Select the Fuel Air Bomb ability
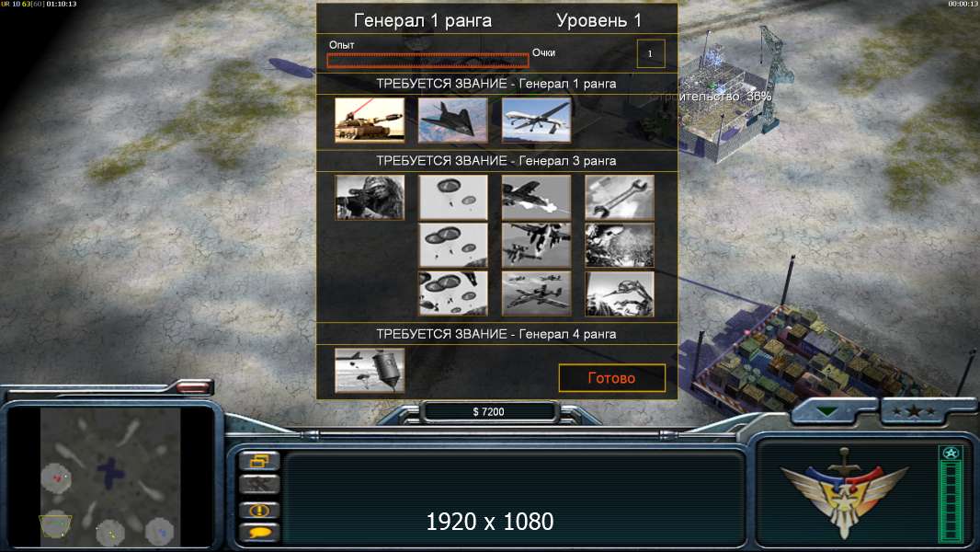The width and height of the screenshot is (980, 552). point(370,371)
